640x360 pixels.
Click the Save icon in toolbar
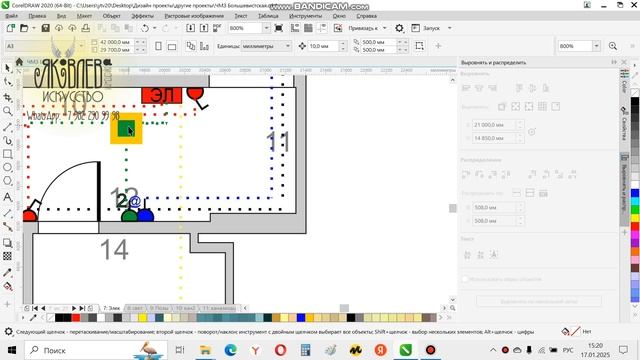(45, 28)
